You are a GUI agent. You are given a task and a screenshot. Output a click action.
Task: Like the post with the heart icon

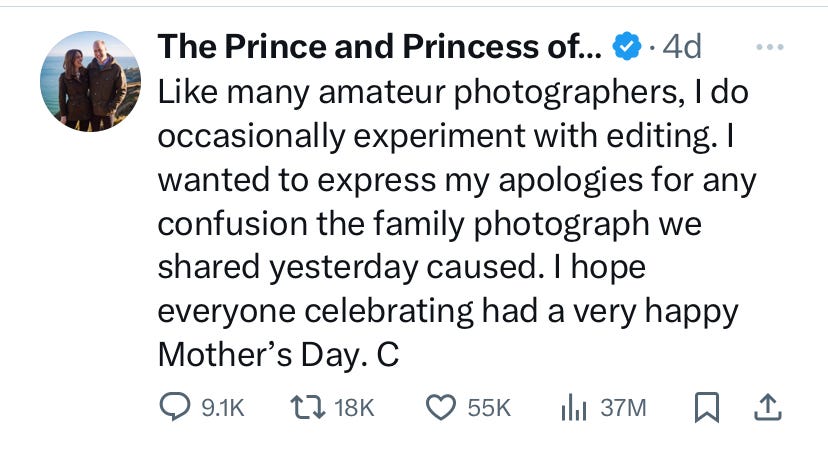coord(441,408)
